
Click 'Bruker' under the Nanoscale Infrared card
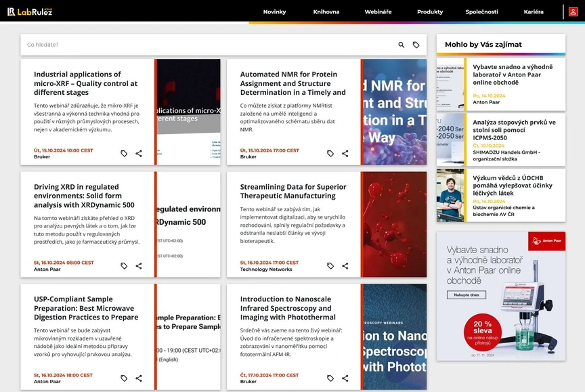248,382
